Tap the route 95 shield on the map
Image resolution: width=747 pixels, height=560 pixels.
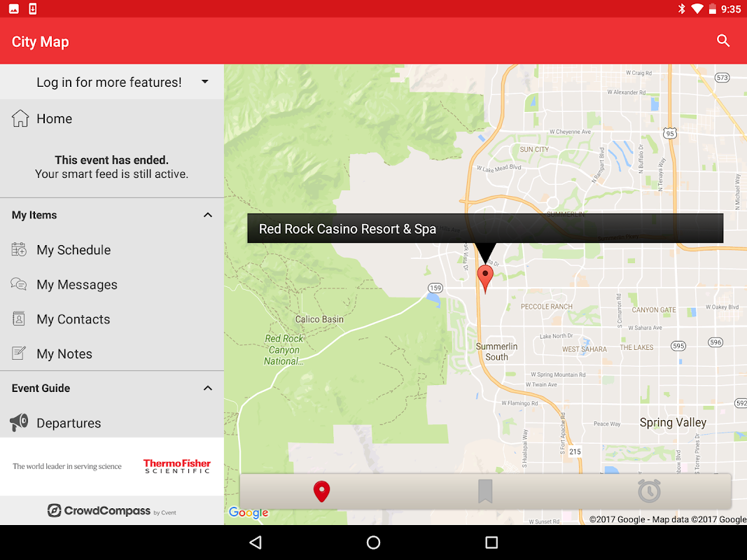[x=670, y=133]
